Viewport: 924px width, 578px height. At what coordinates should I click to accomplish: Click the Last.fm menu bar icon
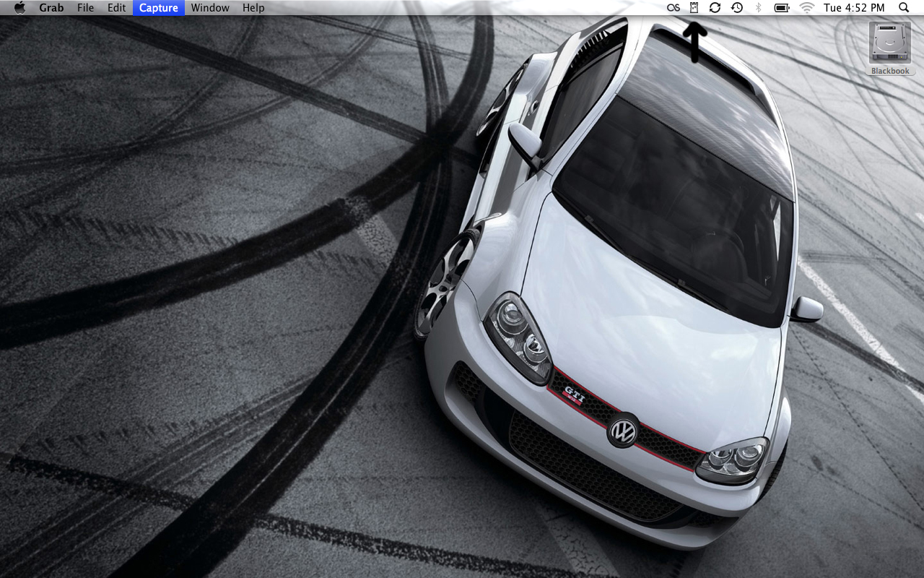click(x=674, y=8)
